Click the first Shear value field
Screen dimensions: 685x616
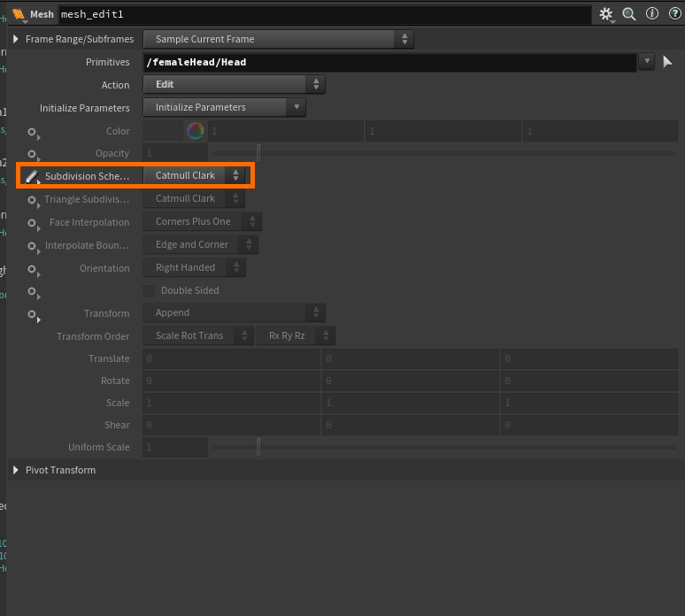point(232,425)
